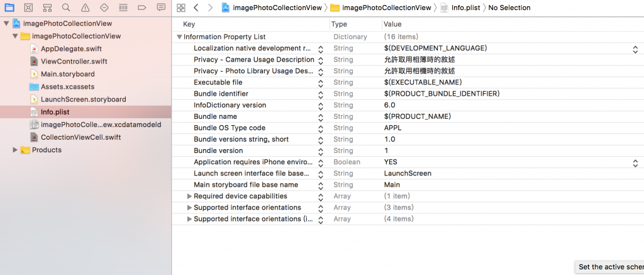Expand Required device capabilities array
Viewport: 644px width, 275px height.
click(189, 196)
